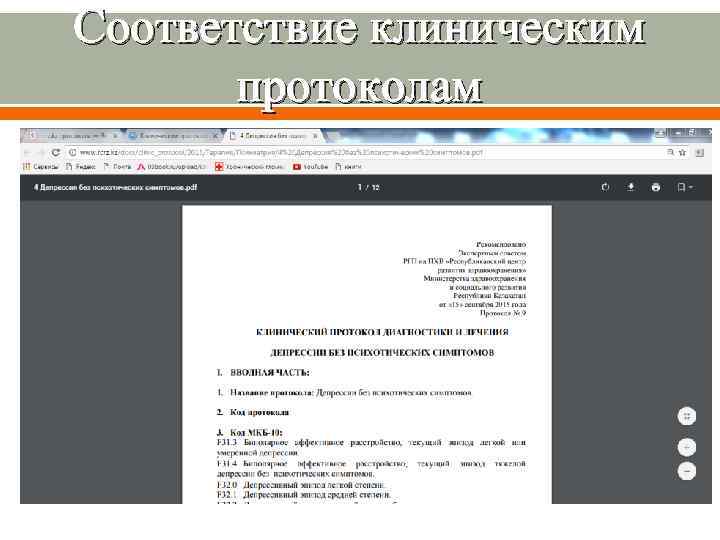The width and height of the screenshot is (720, 540).
Task: Close the first browser tab
Action: tap(115, 136)
